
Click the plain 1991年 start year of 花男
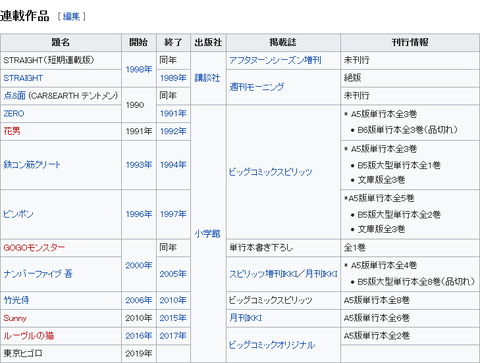point(139,131)
